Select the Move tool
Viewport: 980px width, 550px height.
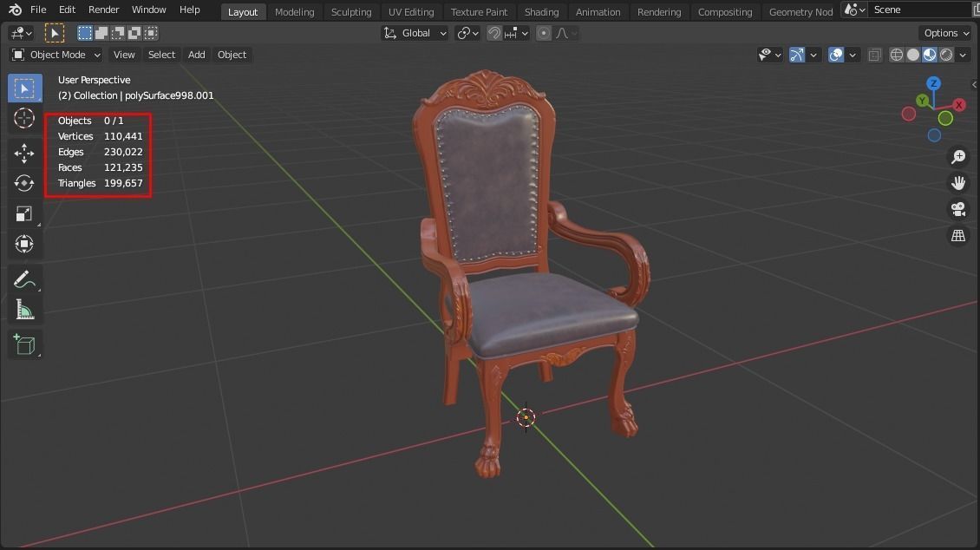(24, 154)
